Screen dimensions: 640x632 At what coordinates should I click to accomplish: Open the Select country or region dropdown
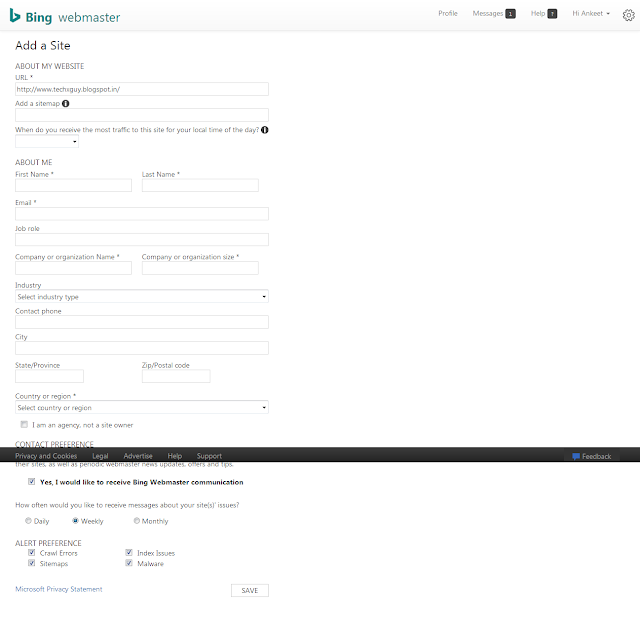pyautogui.click(x=142, y=407)
